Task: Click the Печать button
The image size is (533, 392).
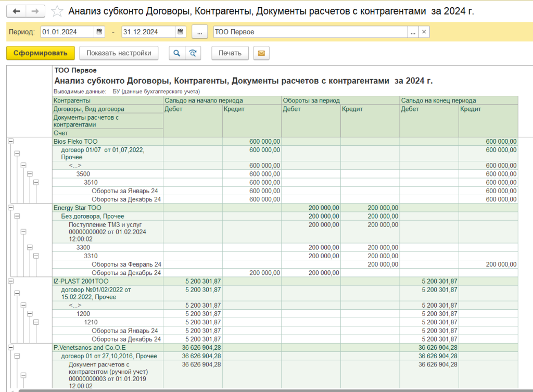Action: (230, 53)
